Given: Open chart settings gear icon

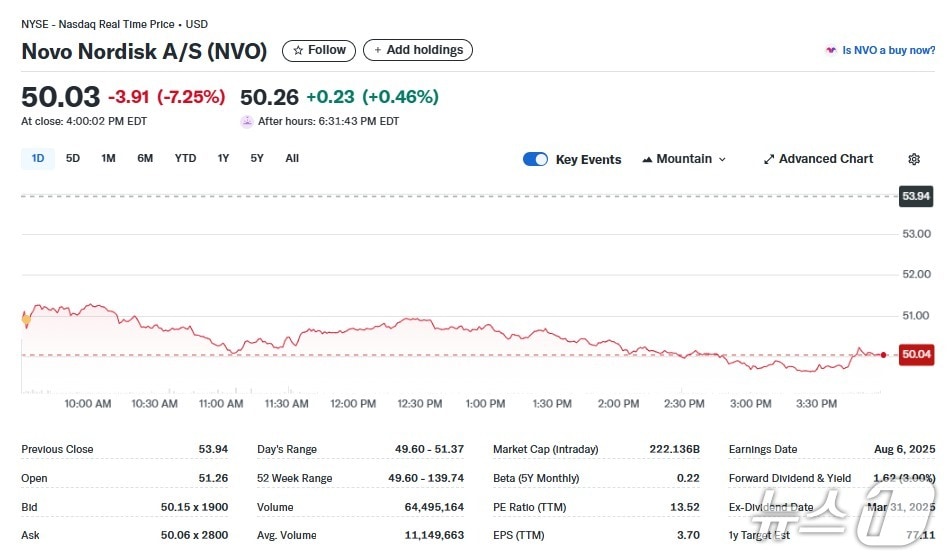Looking at the screenshot, I should click(913, 159).
